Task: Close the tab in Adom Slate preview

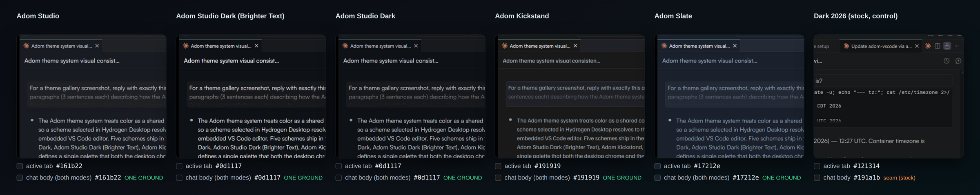Action: tap(735, 46)
